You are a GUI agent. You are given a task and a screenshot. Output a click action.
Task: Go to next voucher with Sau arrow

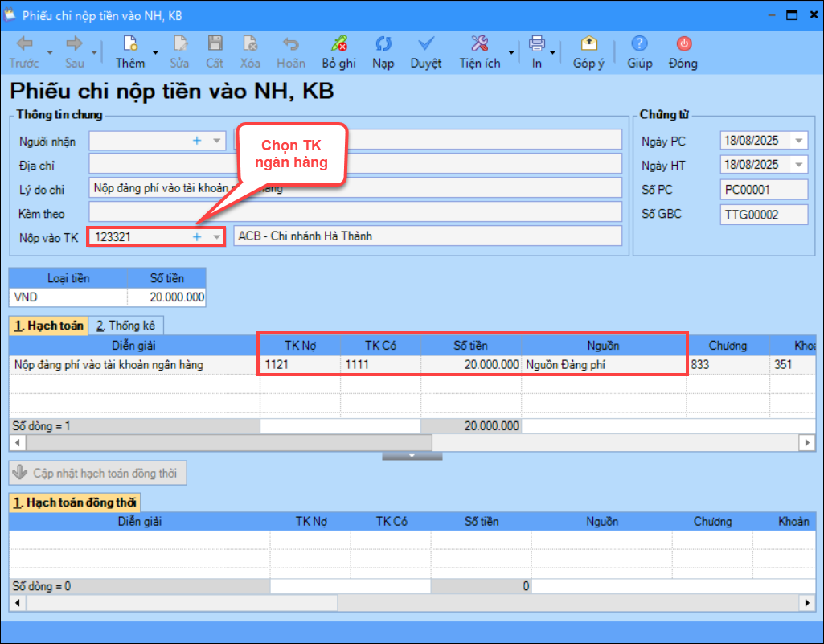[x=74, y=43]
